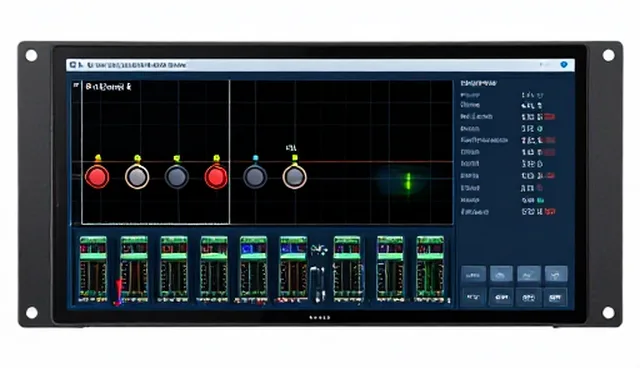Click the heading at the top of the readout panel

pos(478,83)
